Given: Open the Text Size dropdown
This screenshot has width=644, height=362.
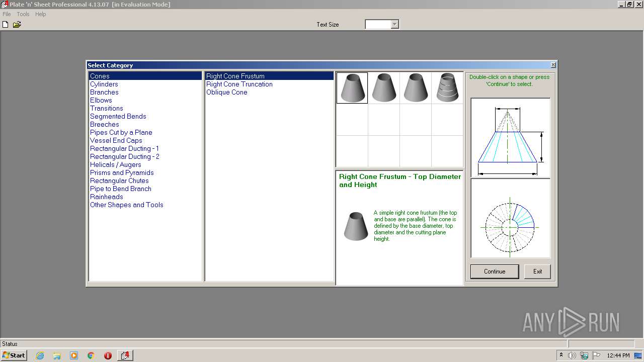Looking at the screenshot, I should tap(394, 24).
